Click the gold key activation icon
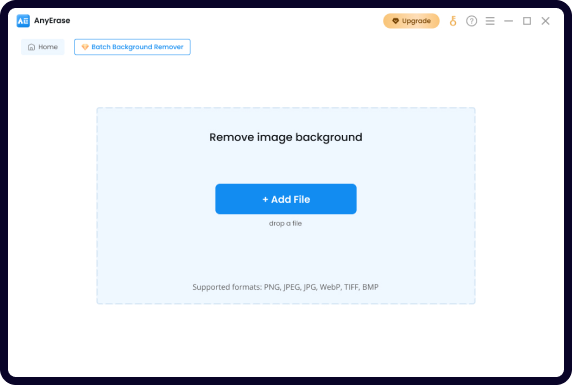 [453, 21]
